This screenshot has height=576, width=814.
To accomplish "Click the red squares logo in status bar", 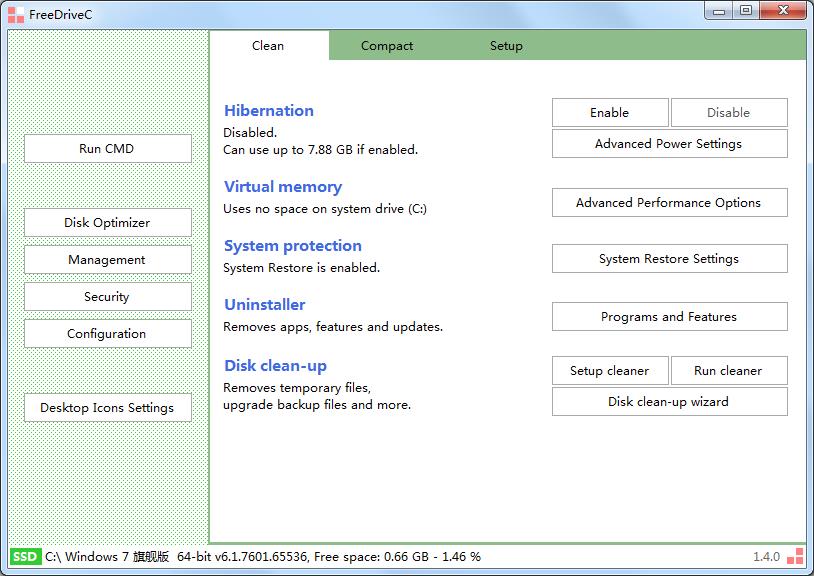I will point(795,556).
